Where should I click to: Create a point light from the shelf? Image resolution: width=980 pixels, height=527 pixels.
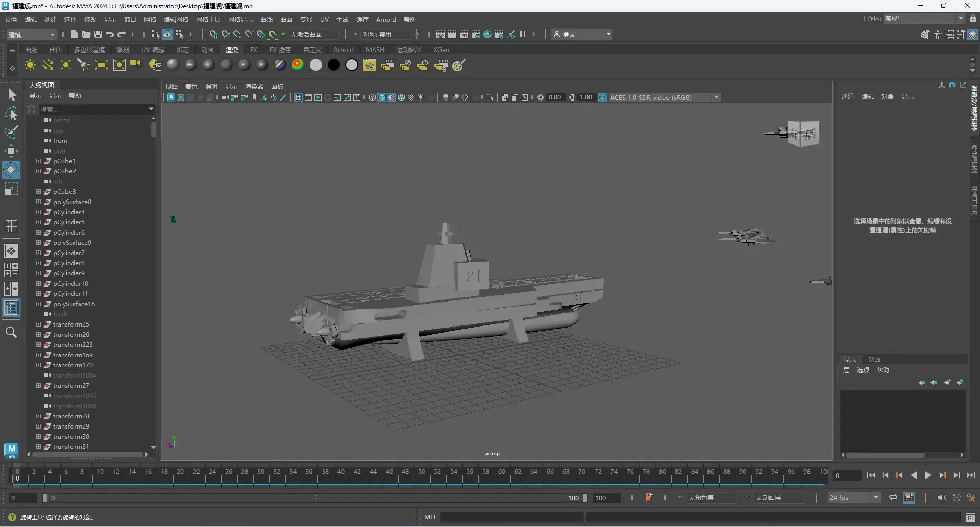pos(66,65)
